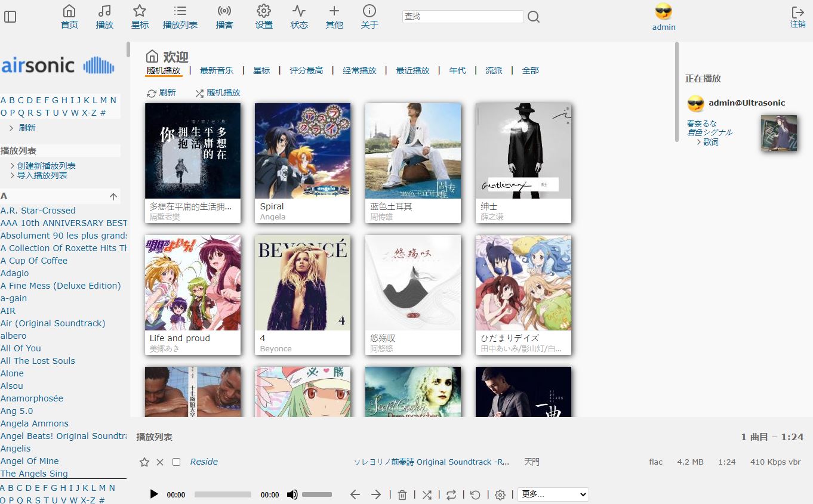
Task: Toggle the sidebar panel icon
Action: pos(10,17)
